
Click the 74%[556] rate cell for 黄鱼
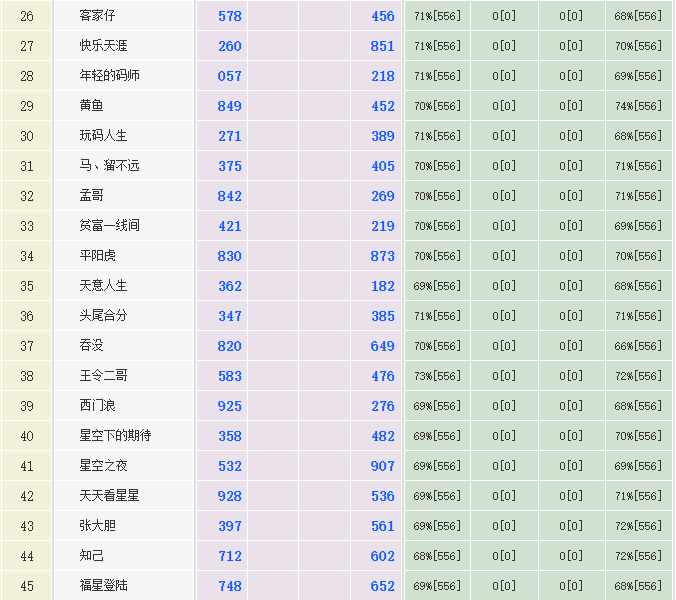click(638, 106)
